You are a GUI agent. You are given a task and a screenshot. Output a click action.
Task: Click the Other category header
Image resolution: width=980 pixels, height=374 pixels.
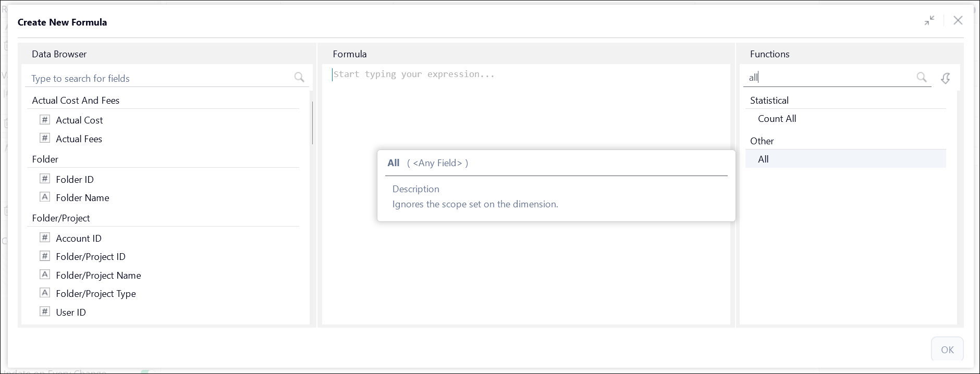tap(762, 141)
